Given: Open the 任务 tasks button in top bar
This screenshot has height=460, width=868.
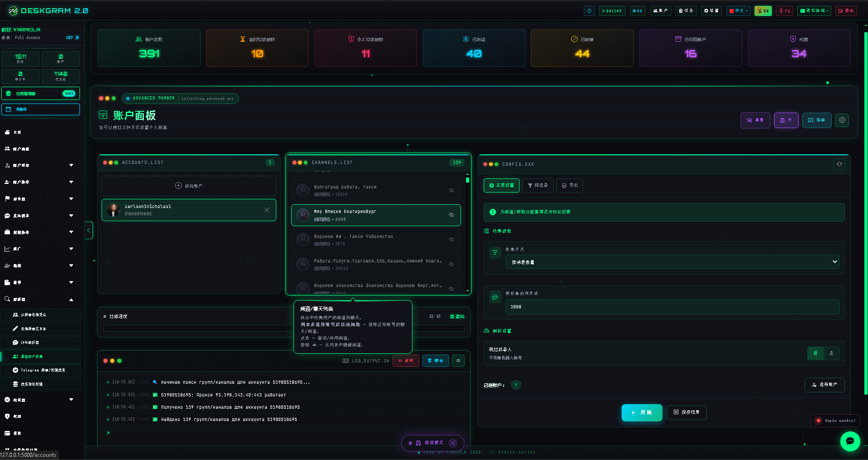Looking at the screenshot, I should (x=686, y=11).
